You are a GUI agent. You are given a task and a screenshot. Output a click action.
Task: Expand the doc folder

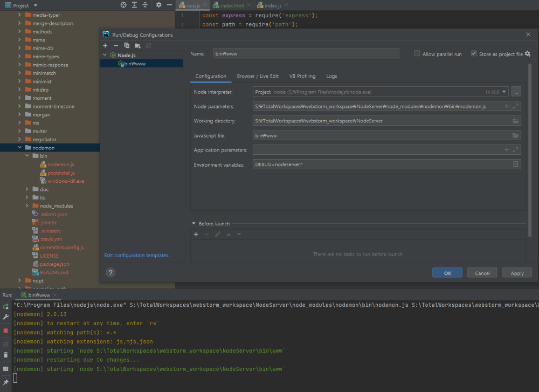point(27,189)
